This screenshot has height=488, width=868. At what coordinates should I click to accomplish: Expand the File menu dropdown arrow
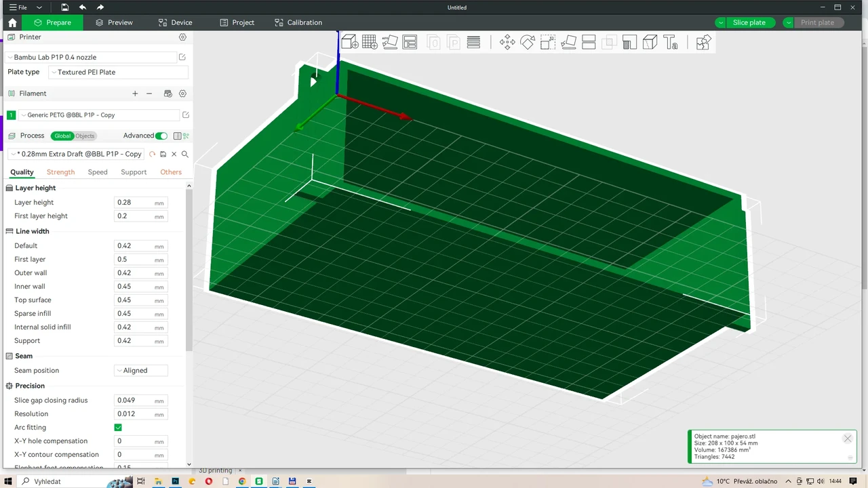(39, 7)
